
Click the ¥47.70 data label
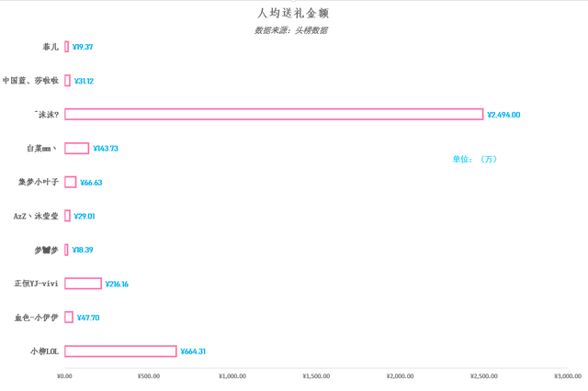click(x=88, y=318)
